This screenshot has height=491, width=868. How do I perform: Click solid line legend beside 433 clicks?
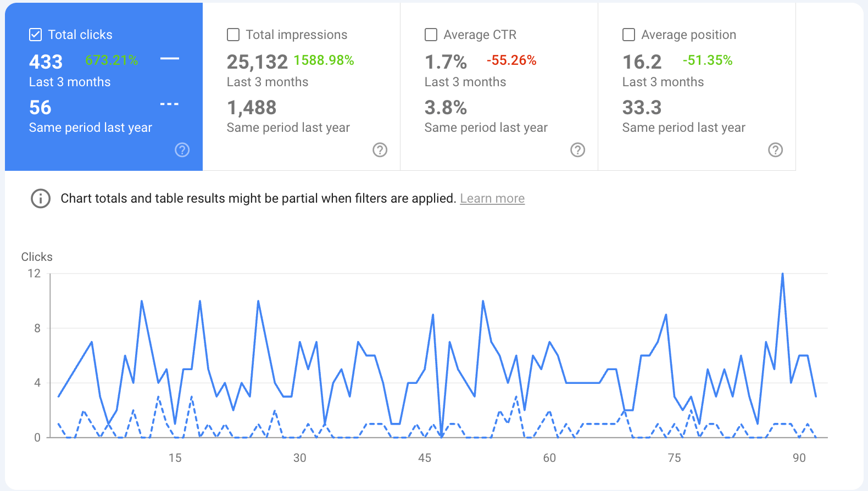click(169, 59)
